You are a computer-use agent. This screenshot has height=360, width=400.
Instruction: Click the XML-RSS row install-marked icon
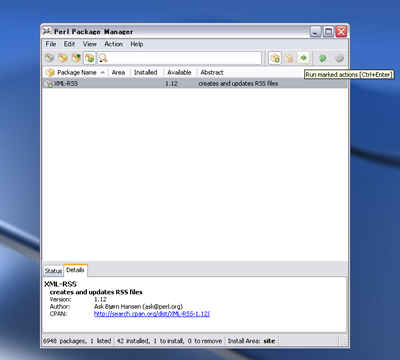tap(49, 83)
